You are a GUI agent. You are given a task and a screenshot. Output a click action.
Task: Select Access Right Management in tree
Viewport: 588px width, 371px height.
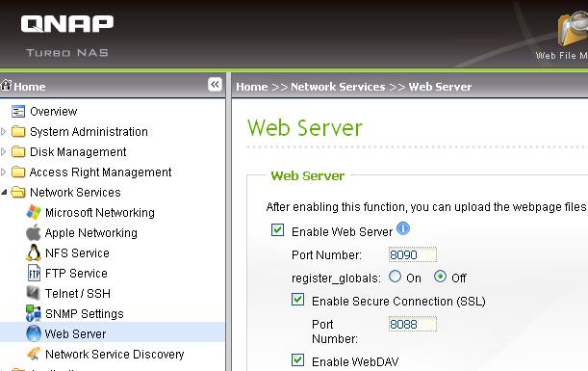point(100,172)
